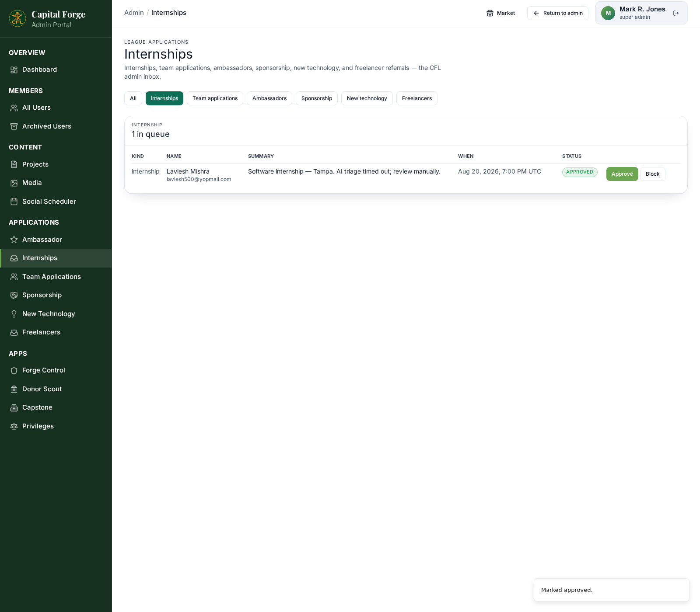
Task: Click the Social Scheduler calendar icon
Action: coord(14,202)
